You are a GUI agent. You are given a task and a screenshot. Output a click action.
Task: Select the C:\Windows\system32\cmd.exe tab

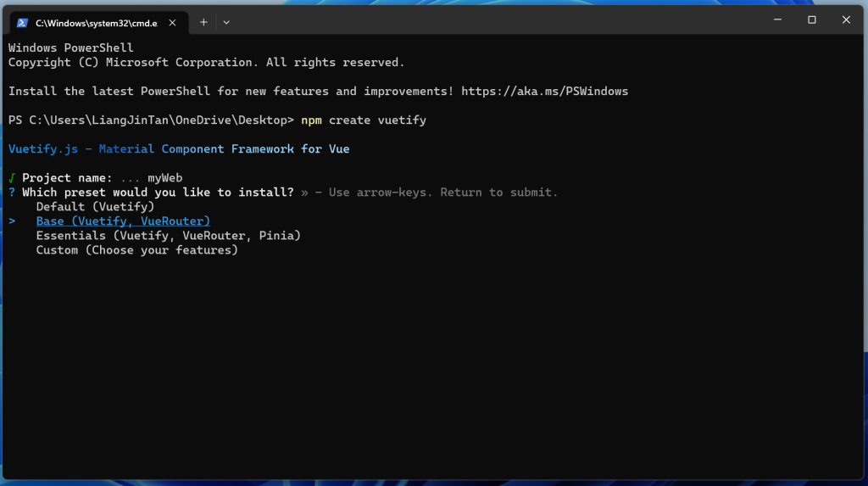(x=100, y=23)
